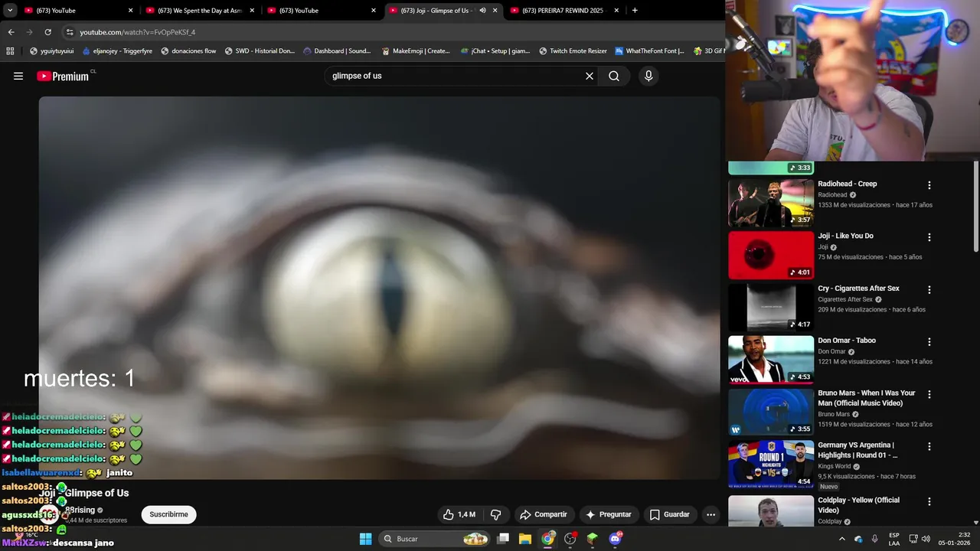Add a new browser tab
The height and width of the screenshot is (551, 980).
coord(635,11)
